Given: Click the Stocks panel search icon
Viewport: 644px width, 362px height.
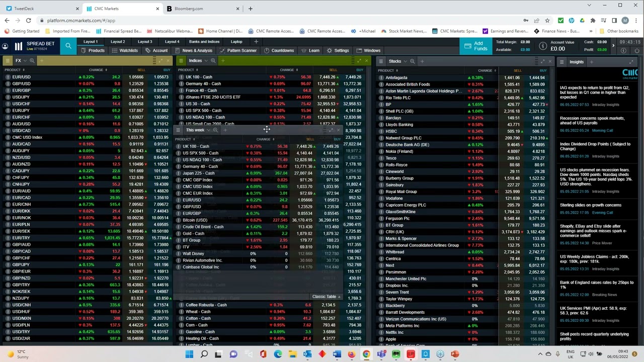Looking at the screenshot, I should click(413, 61).
